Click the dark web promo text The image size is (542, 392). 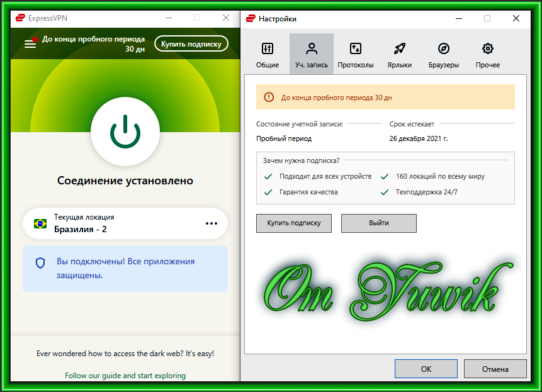[x=125, y=354]
